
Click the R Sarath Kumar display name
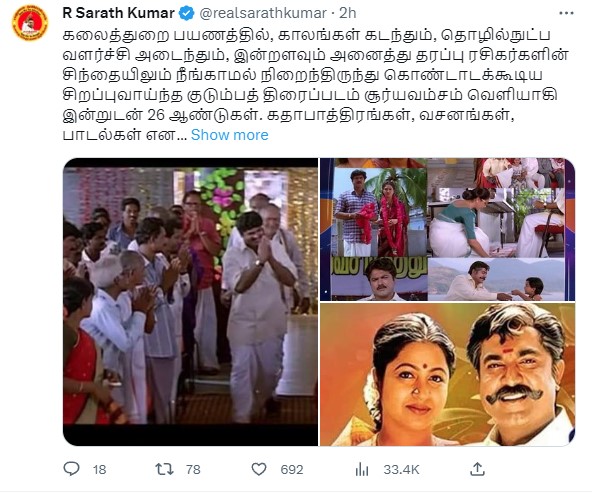119,13
